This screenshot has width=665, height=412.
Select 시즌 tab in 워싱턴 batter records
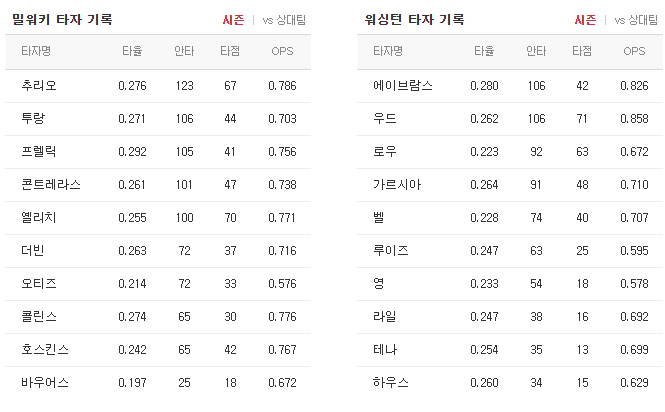tap(585, 20)
